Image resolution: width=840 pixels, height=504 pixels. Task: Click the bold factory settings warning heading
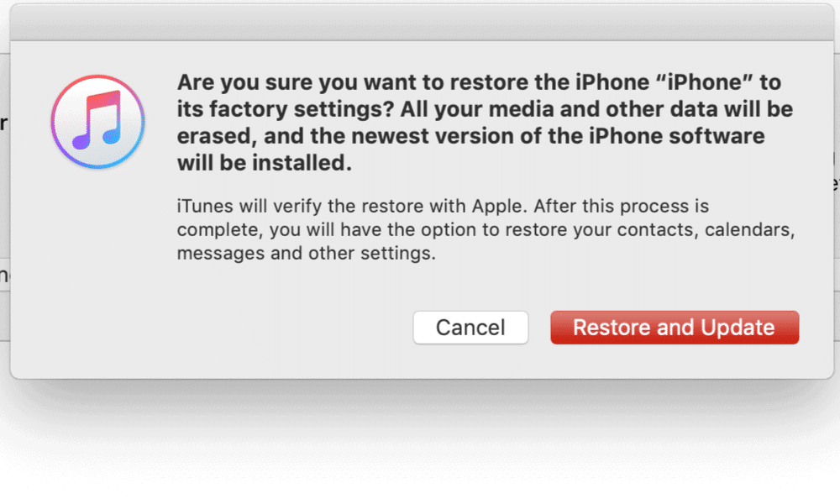coord(485,123)
